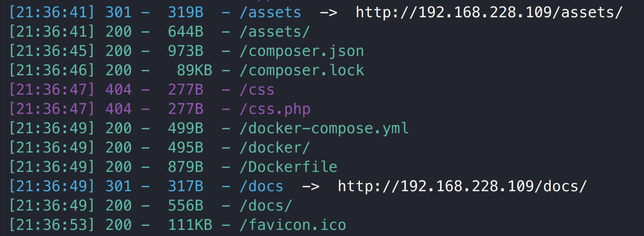Image resolution: width=644 pixels, height=236 pixels.
Task: Click the /composer.json path
Action: click(x=302, y=51)
